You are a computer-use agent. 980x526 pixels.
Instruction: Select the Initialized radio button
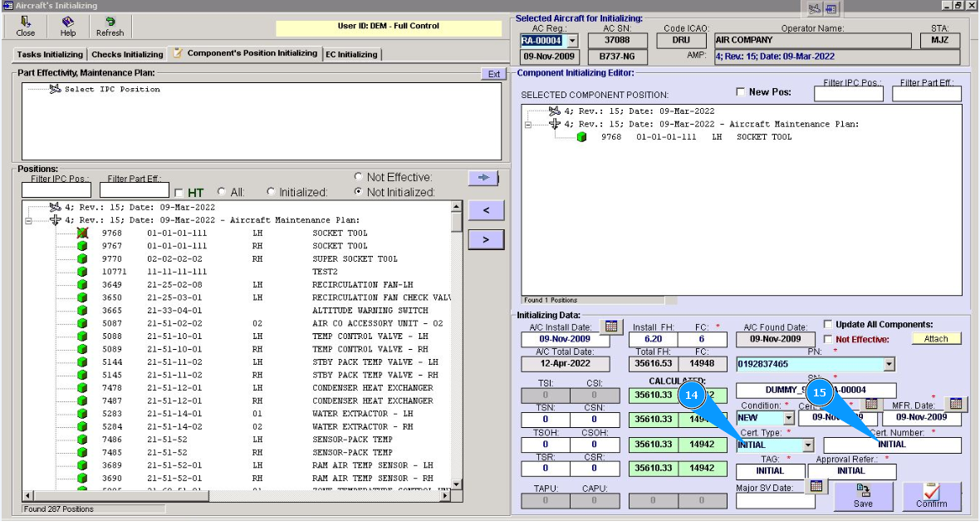pyautogui.click(x=272, y=192)
